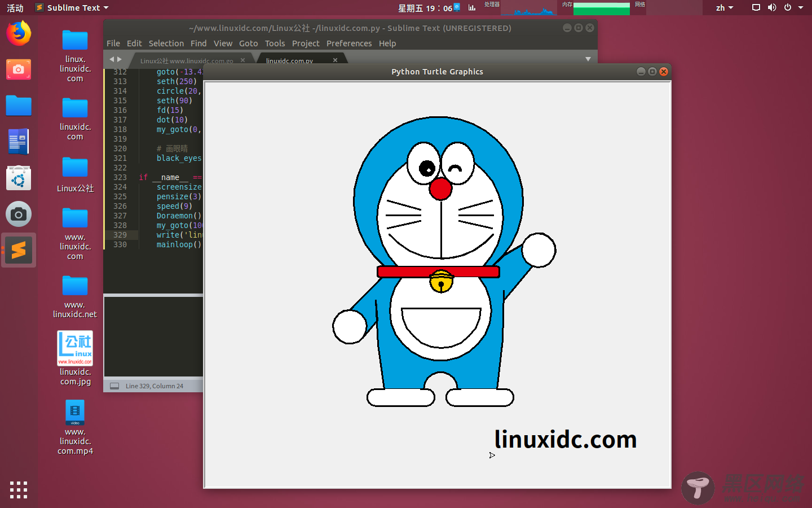Select the linux.linuxidc.com desktop folder
Viewport: 812px width, 508px height.
75,56
